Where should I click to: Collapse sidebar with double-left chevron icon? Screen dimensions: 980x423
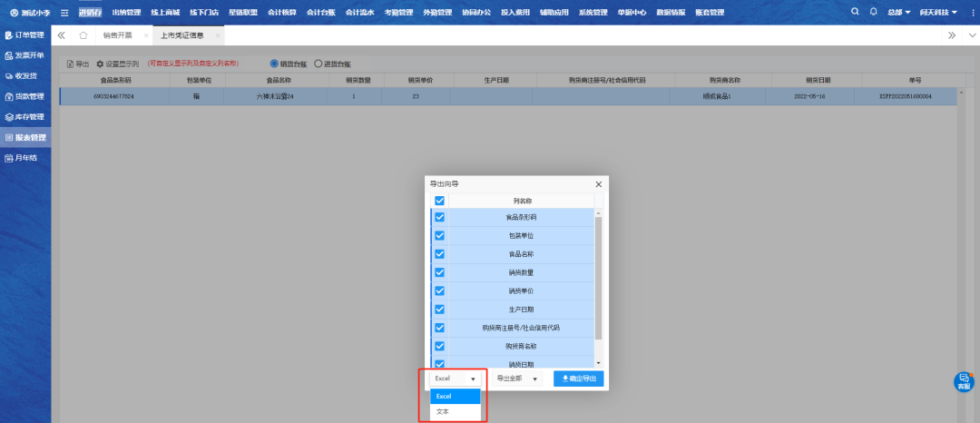click(62, 35)
